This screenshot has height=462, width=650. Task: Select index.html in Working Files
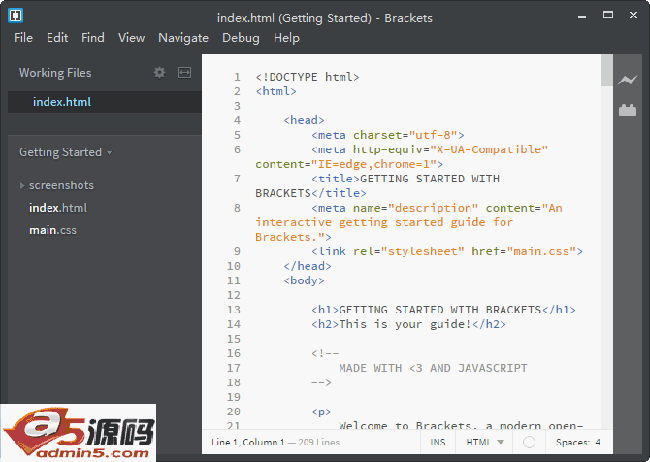pyautogui.click(x=62, y=102)
